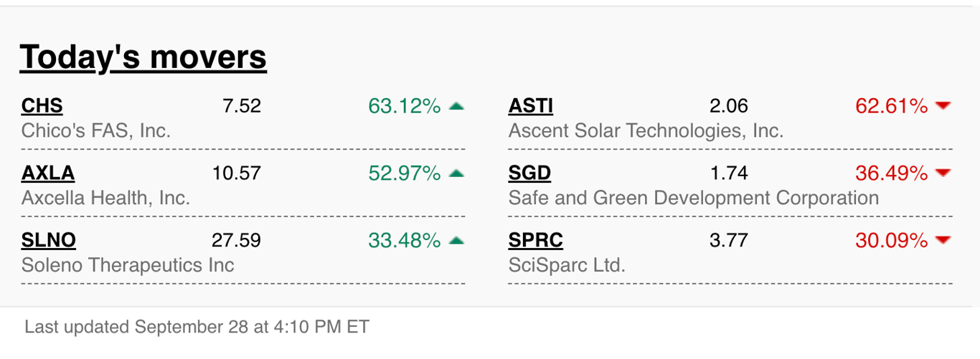Click the green up arrow beside 33.48%

[456, 240]
